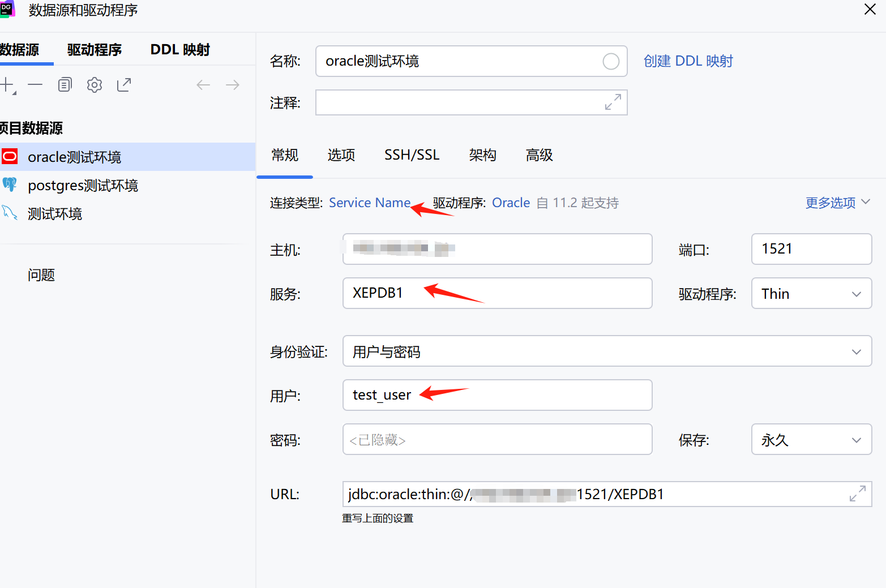Click the 密码 password field
The image size is (886, 588).
pyautogui.click(x=498, y=439)
